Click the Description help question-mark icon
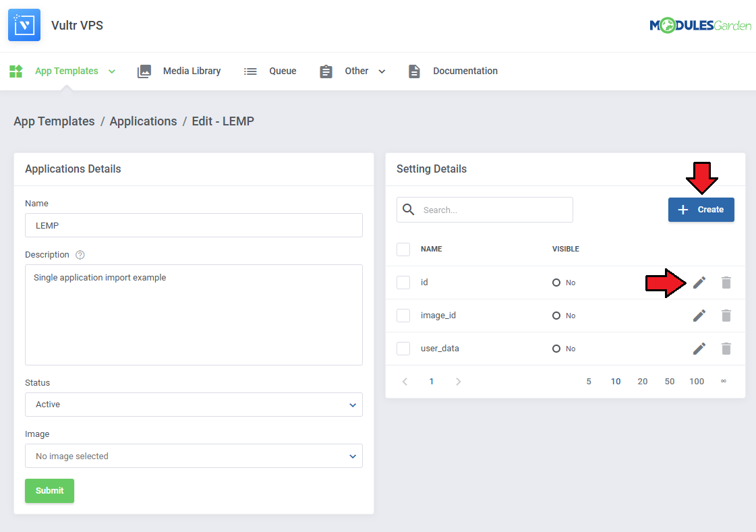756x532 pixels. [80, 255]
